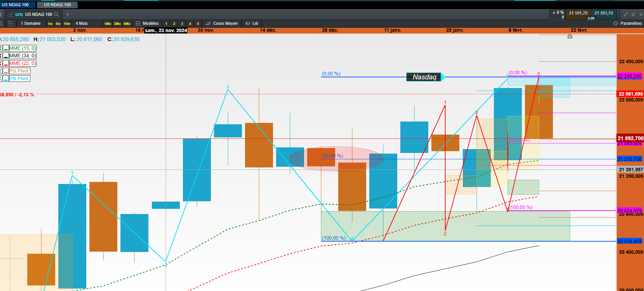644x291 pixels.
Task: Expand the Cours Moyen price type dropdown
Action: tap(222, 23)
